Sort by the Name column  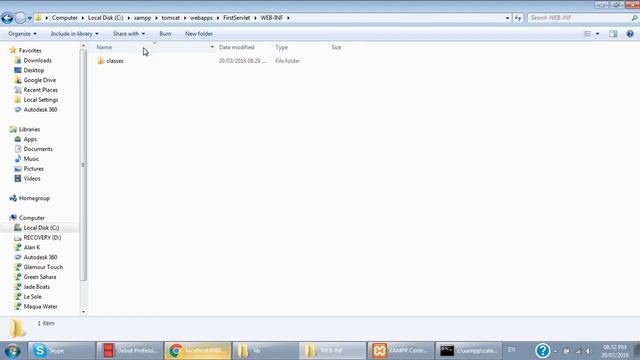click(x=104, y=47)
